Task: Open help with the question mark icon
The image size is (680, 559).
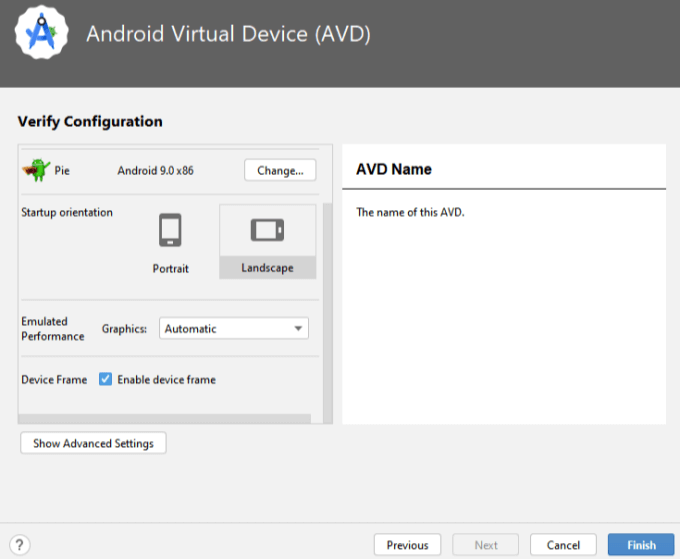Action: [20, 544]
